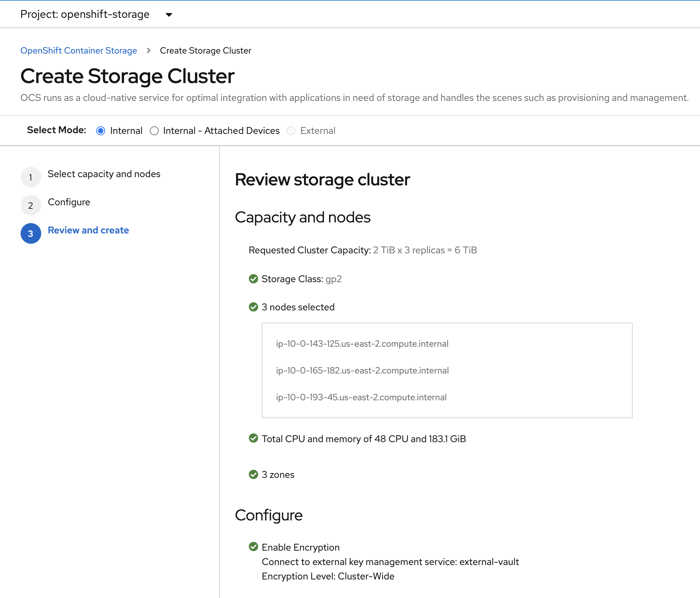
Task: Open the Project openshift-storage dropdown
Action: tap(96, 14)
